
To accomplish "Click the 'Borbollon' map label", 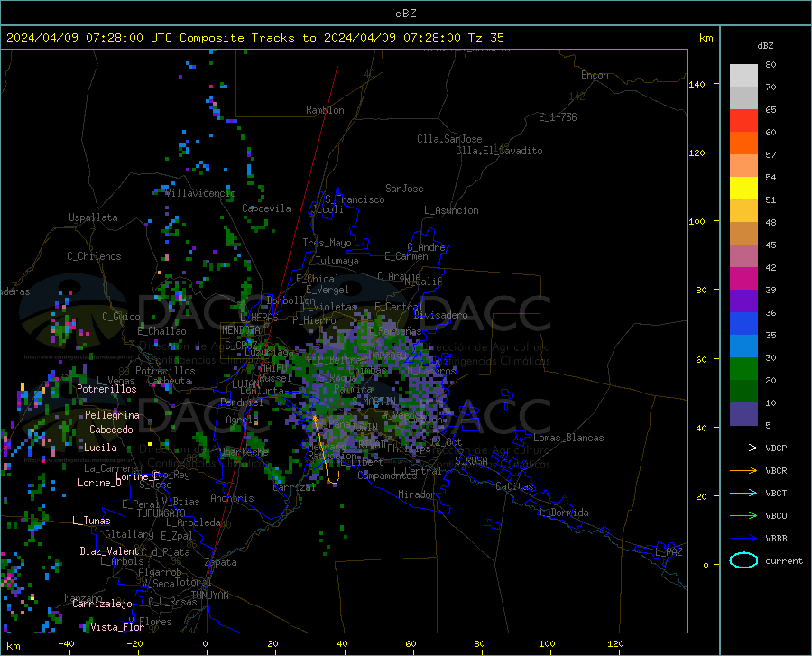I will click(291, 300).
